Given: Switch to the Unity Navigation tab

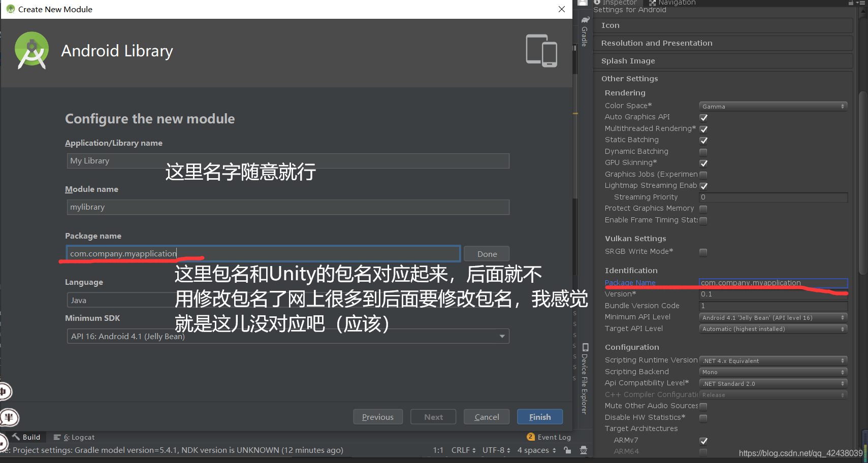Looking at the screenshot, I should (x=672, y=3).
